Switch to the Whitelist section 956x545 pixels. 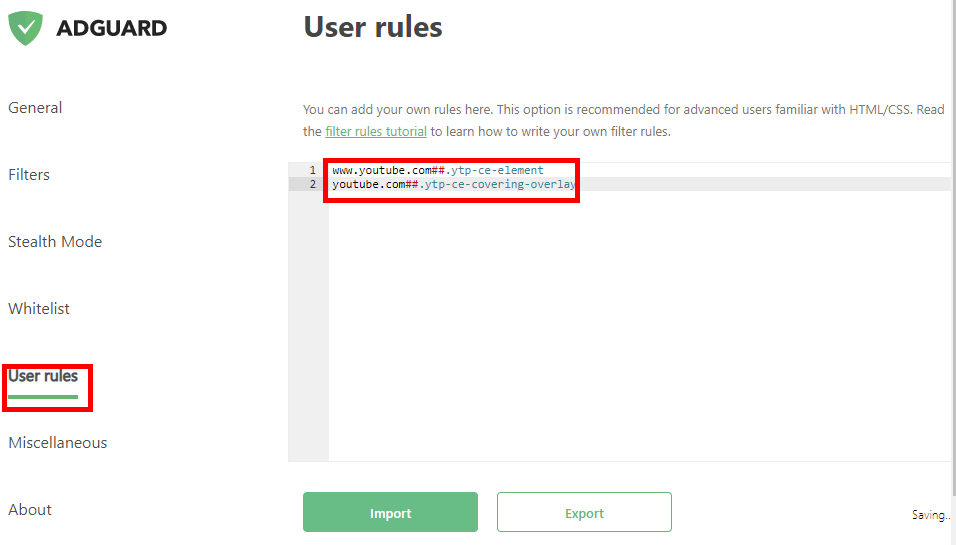[x=38, y=309]
